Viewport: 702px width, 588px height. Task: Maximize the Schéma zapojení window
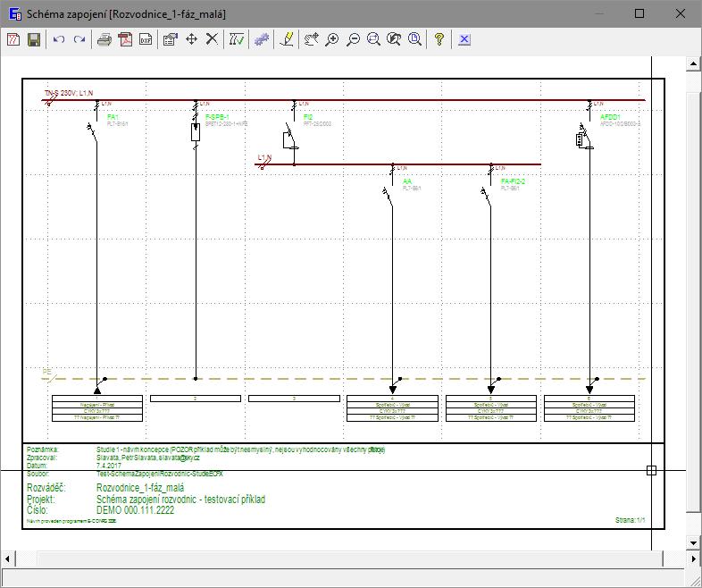(639, 13)
